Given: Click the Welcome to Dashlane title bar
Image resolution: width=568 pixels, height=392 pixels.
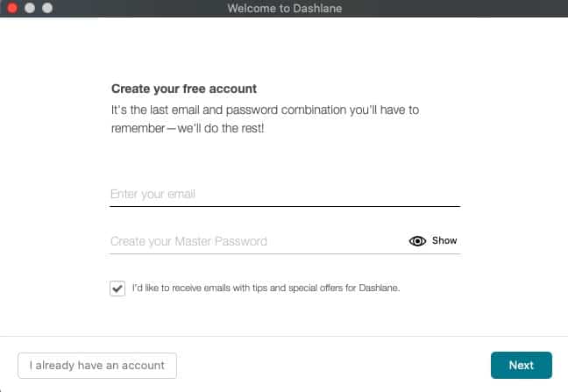Looking at the screenshot, I should click(284, 8).
